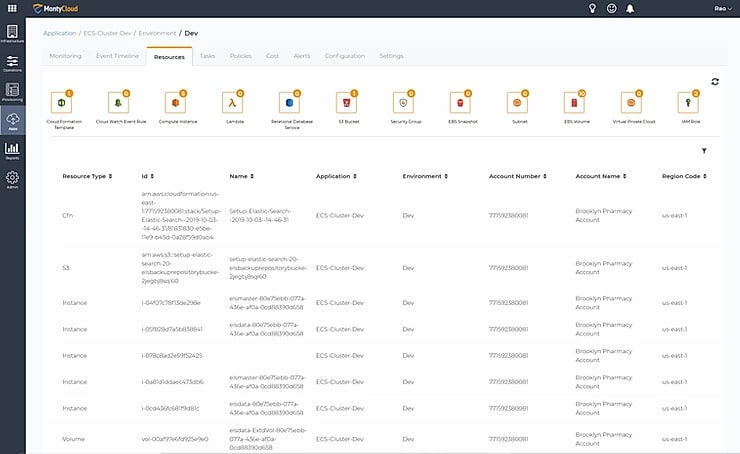740x454 pixels.
Task: Click the Security Group resource icon
Action: (404, 103)
